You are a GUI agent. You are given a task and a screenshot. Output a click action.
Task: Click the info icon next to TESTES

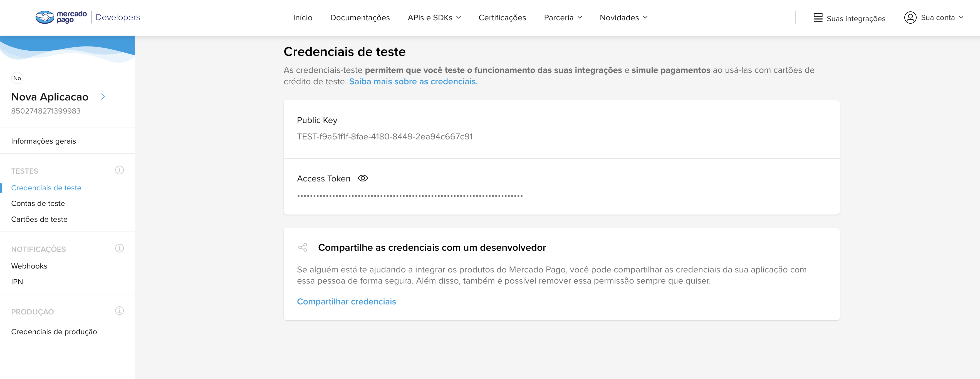pyautogui.click(x=120, y=170)
